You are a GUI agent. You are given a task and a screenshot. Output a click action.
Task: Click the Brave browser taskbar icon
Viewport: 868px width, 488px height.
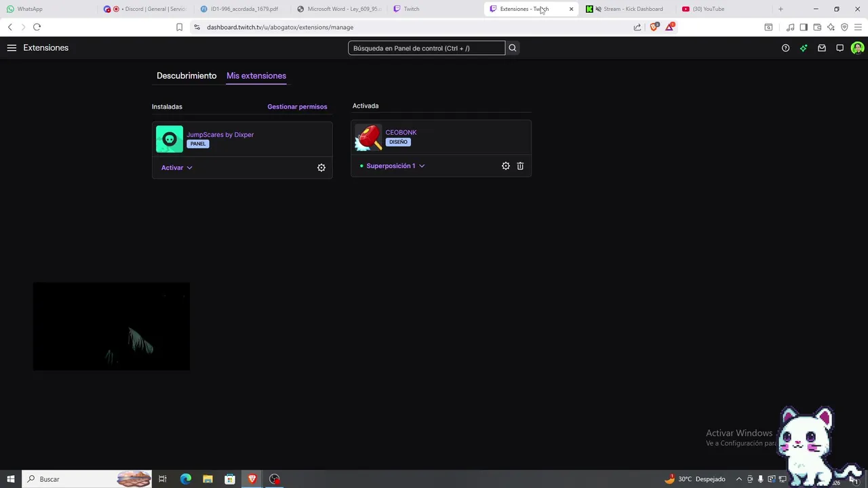coord(252,479)
